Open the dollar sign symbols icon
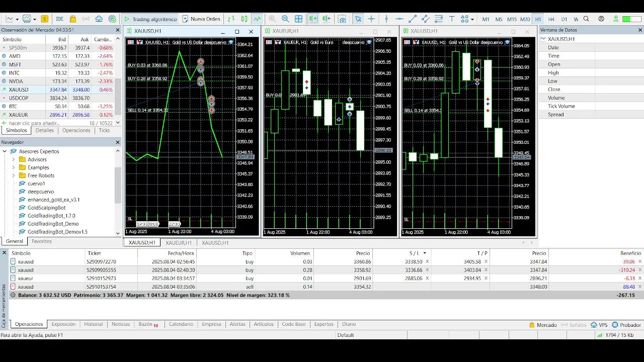The image size is (644, 362). click(45, 19)
